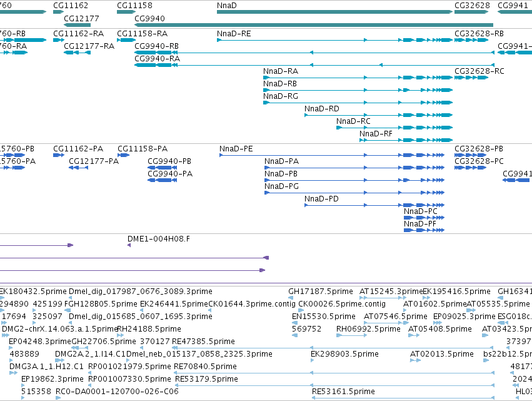532x401 pixels.
Task: Click protein CG11162-PA
Action: click(x=78, y=149)
